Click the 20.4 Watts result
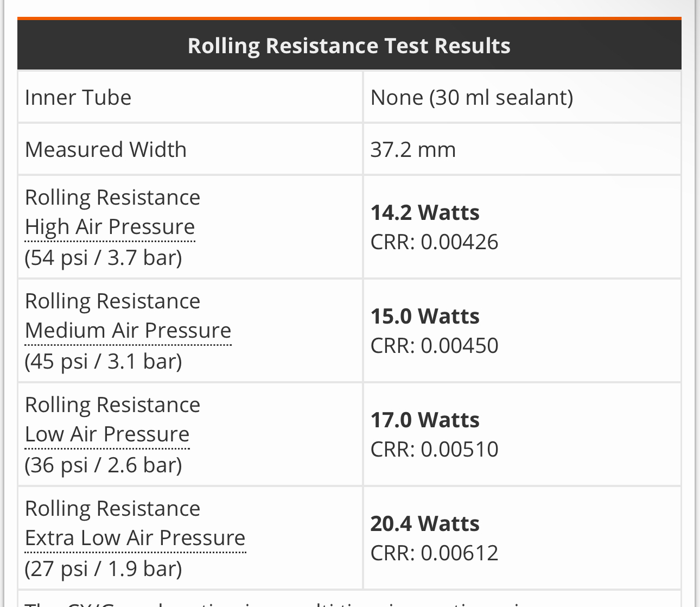700x607 pixels. point(425,524)
